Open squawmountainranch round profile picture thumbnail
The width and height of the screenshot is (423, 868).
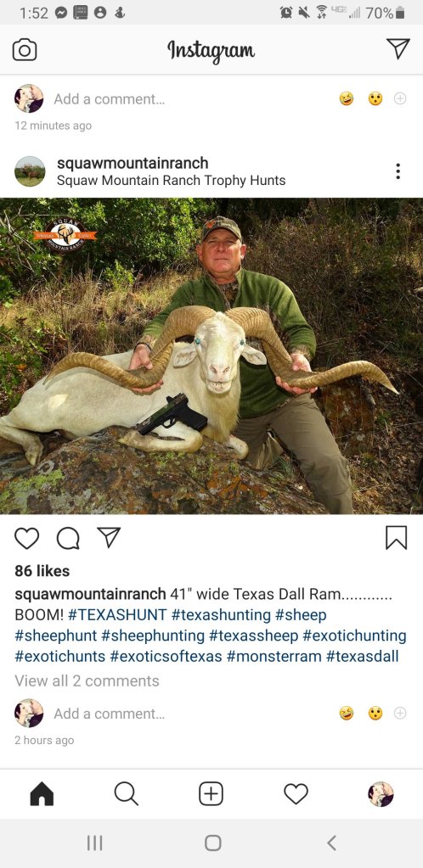click(x=30, y=171)
